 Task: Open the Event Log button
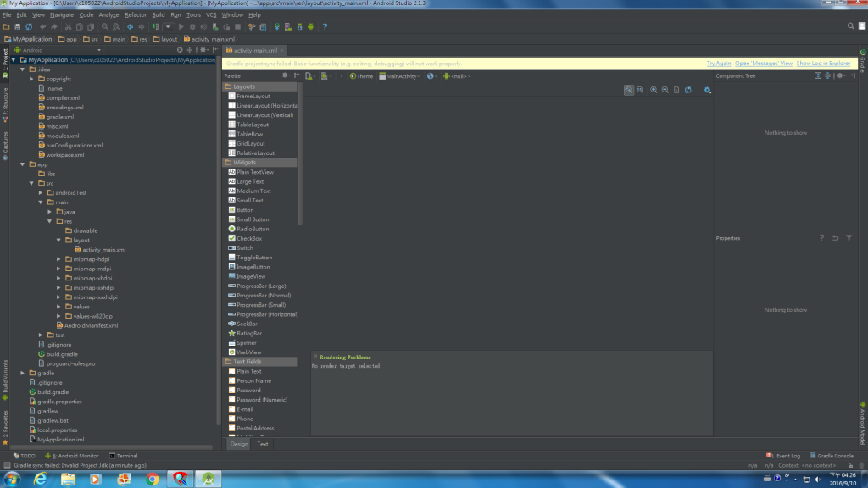[x=783, y=456]
